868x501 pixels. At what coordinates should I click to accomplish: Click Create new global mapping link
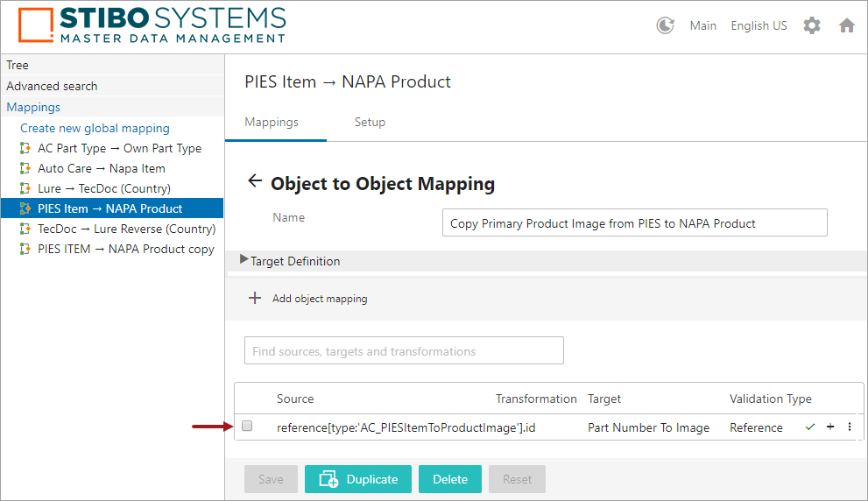point(95,128)
